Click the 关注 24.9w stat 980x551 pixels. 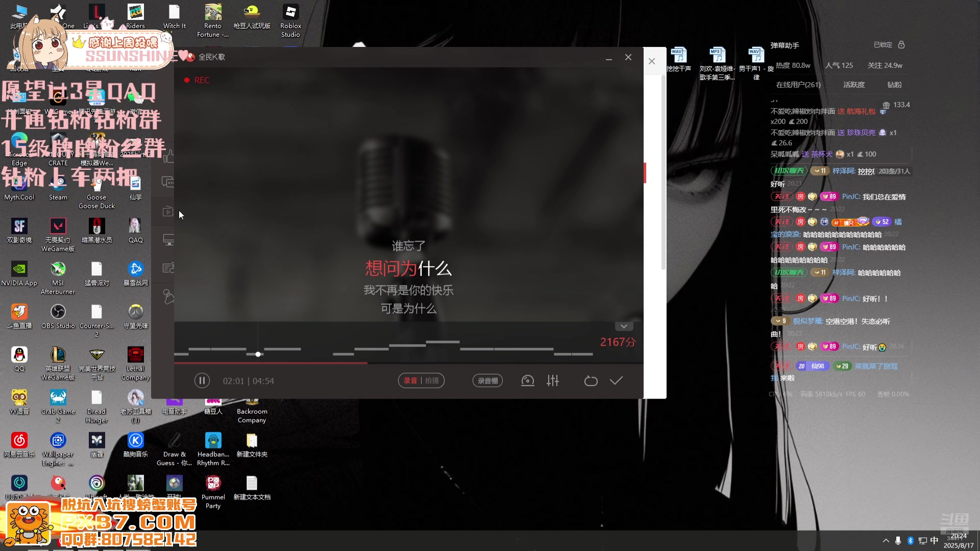click(x=885, y=65)
